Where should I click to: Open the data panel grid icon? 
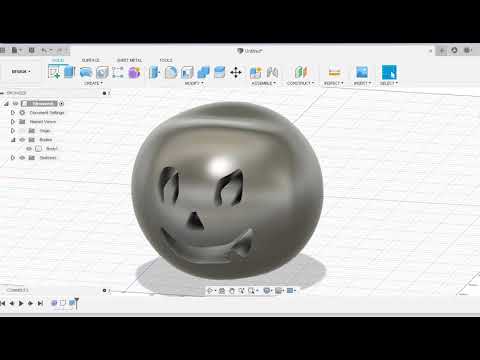pos(2,50)
